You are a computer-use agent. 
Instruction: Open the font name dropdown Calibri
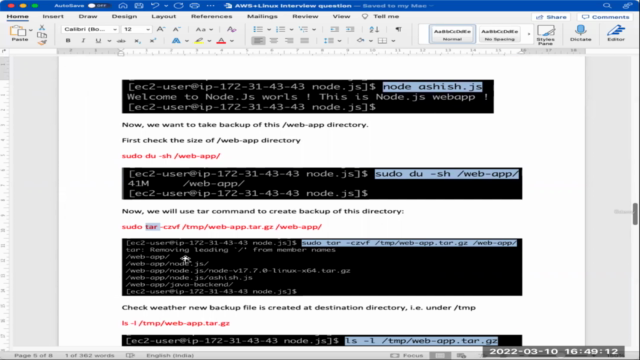tap(90, 29)
